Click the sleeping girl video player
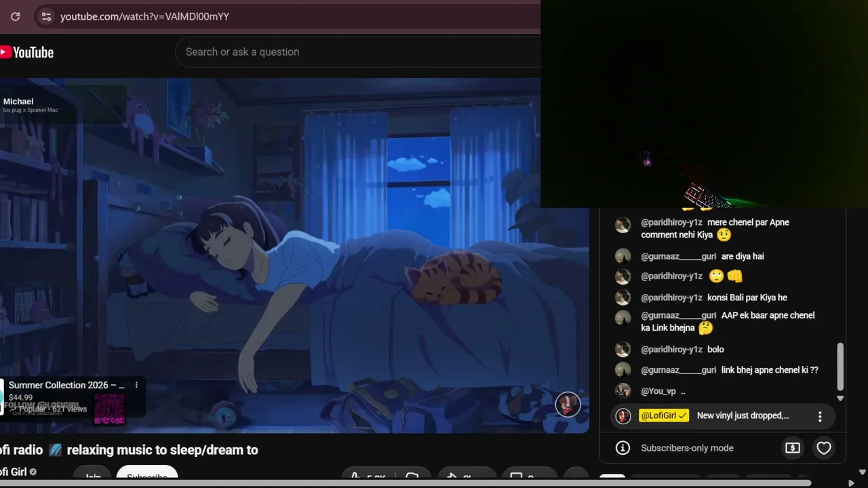The width and height of the screenshot is (868, 488). (294, 255)
